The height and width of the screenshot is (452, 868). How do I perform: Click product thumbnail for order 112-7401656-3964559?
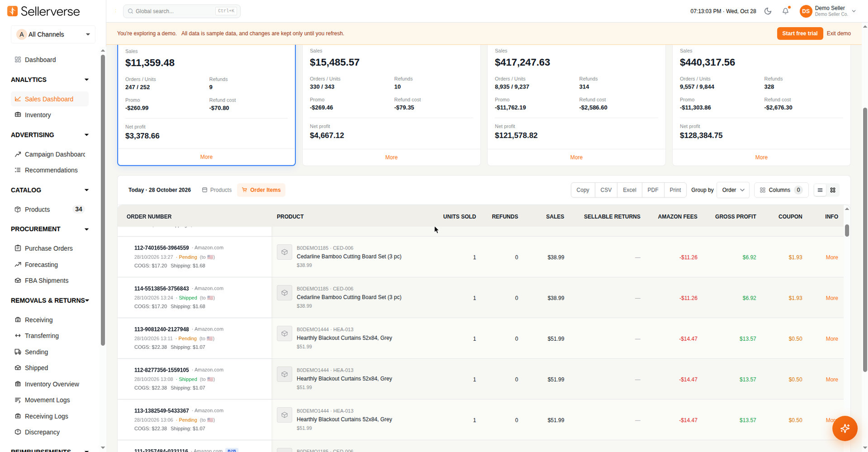[284, 252]
